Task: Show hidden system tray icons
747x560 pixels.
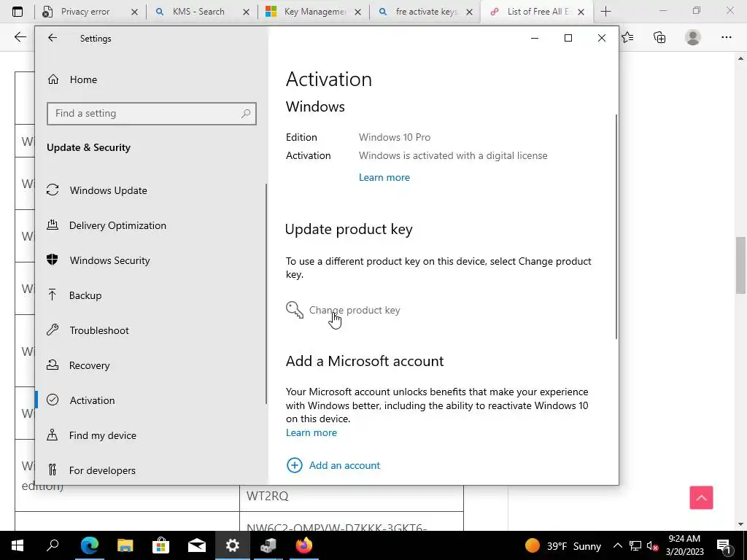Action: pyautogui.click(x=617, y=545)
